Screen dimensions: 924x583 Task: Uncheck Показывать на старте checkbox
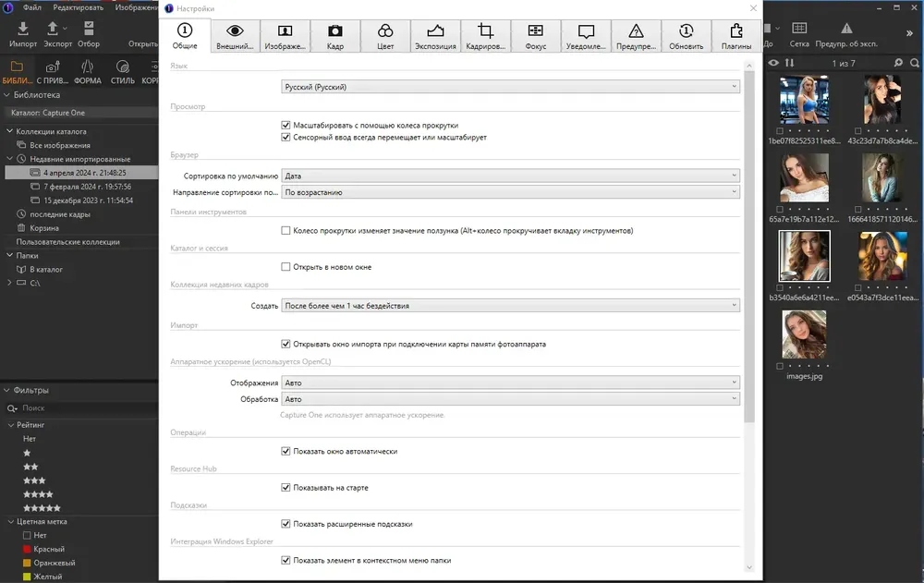coord(286,488)
